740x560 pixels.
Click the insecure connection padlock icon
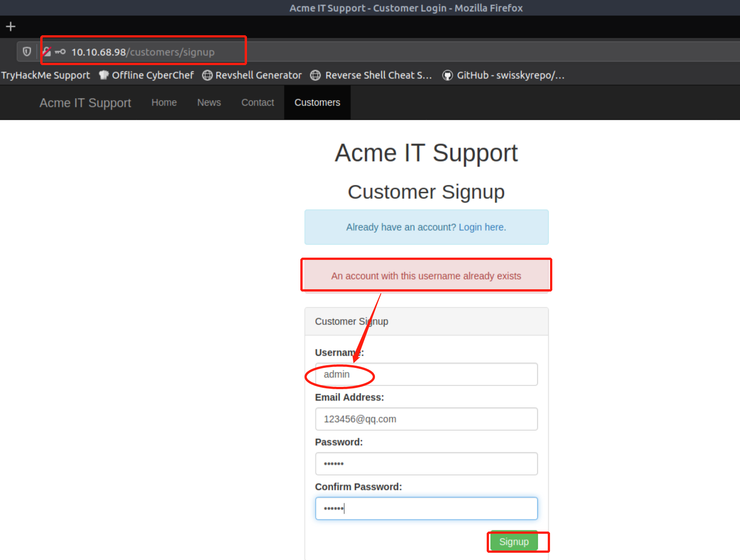(x=47, y=52)
